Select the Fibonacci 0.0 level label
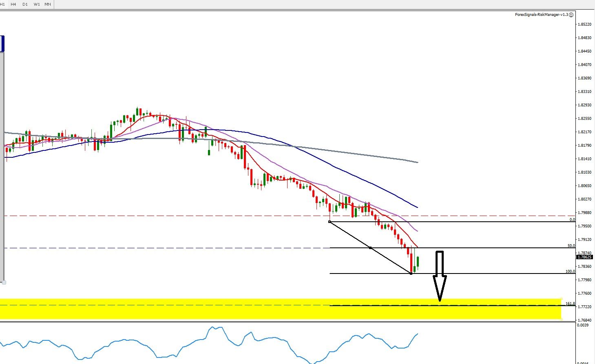Viewport: 595px width, 364px height. click(572, 220)
